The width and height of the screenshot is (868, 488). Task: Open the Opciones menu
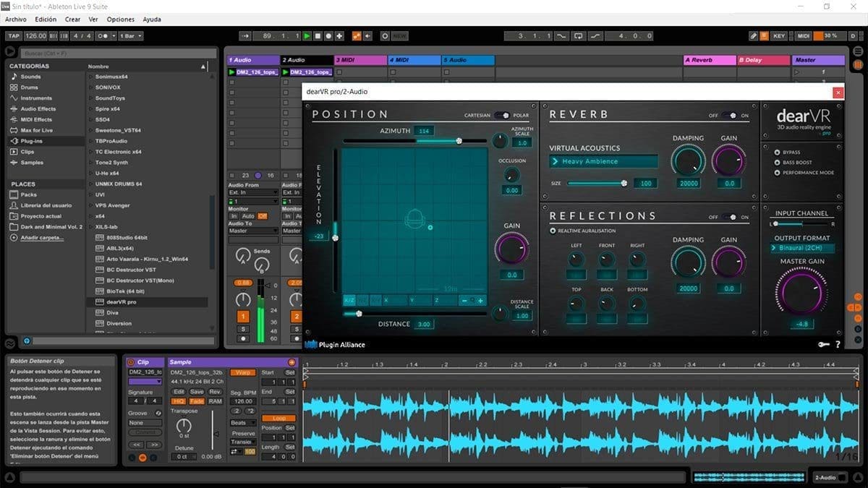(x=121, y=20)
